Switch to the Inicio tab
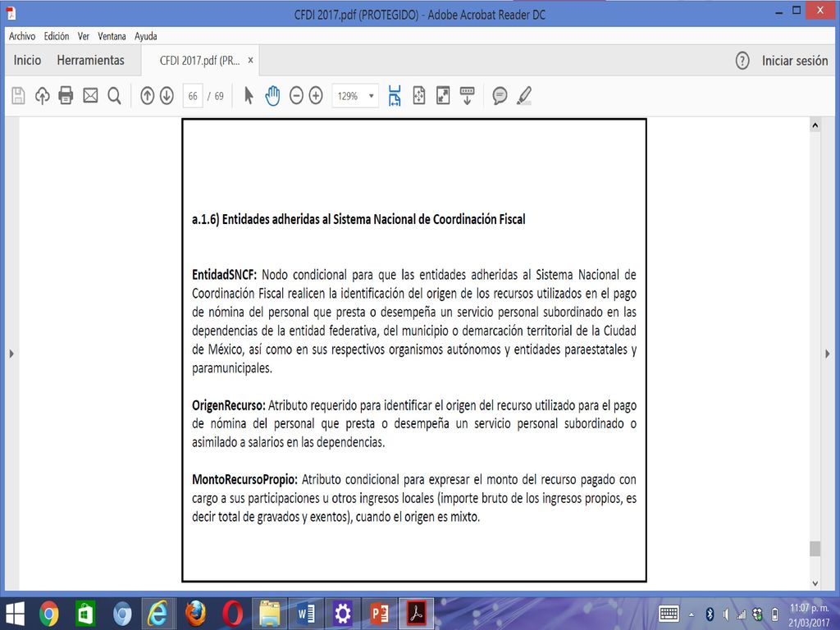Screen dimensions: 840x630 click(x=27, y=60)
